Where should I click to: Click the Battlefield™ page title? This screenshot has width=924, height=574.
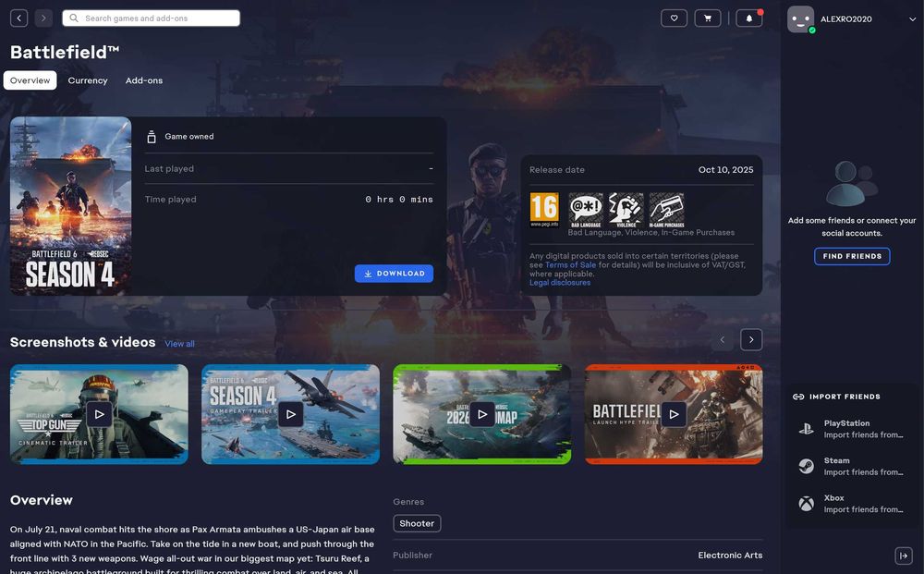[65, 53]
